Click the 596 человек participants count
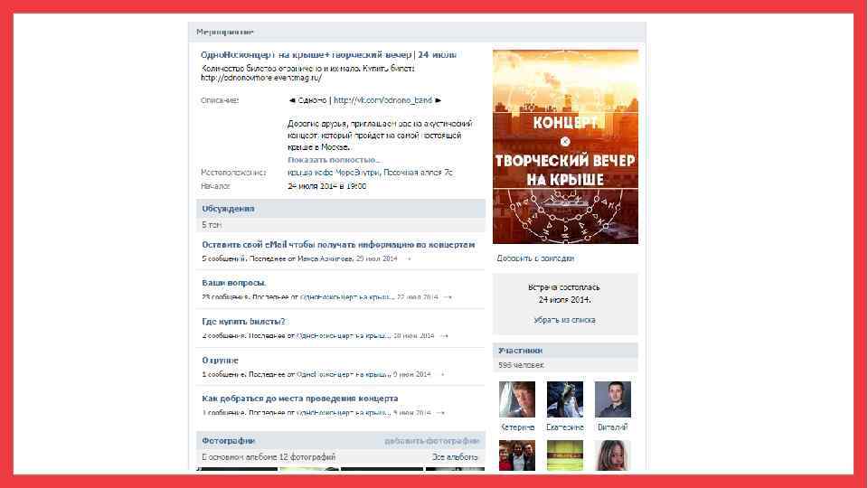This screenshot has width=868, height=488. [x=521, y=365]
